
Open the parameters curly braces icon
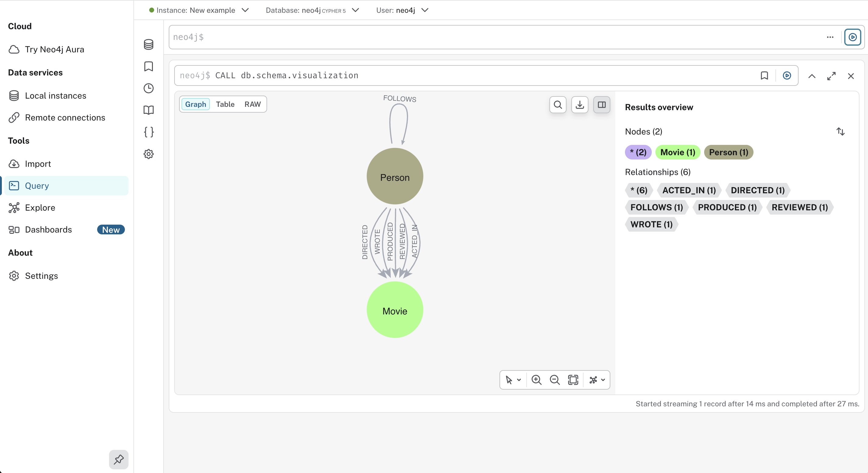tap(149, 132)
